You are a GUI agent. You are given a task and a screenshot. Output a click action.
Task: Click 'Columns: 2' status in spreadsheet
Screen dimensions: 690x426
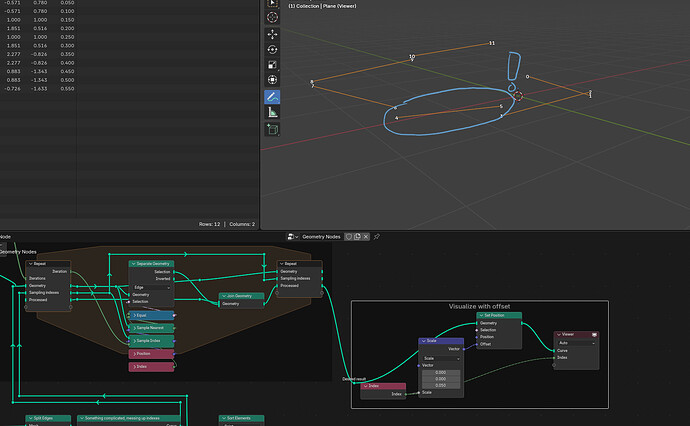(242, 224)
